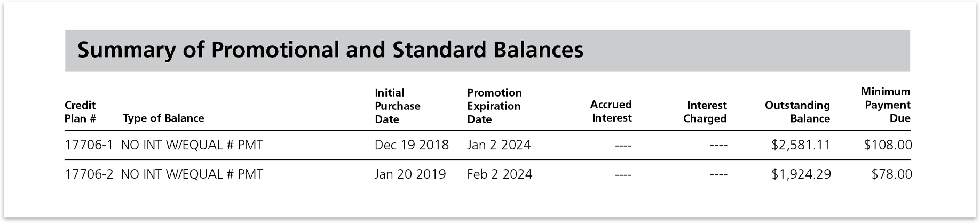Select the Jan 2 2024 expiration date

click(x=499, y=145)
